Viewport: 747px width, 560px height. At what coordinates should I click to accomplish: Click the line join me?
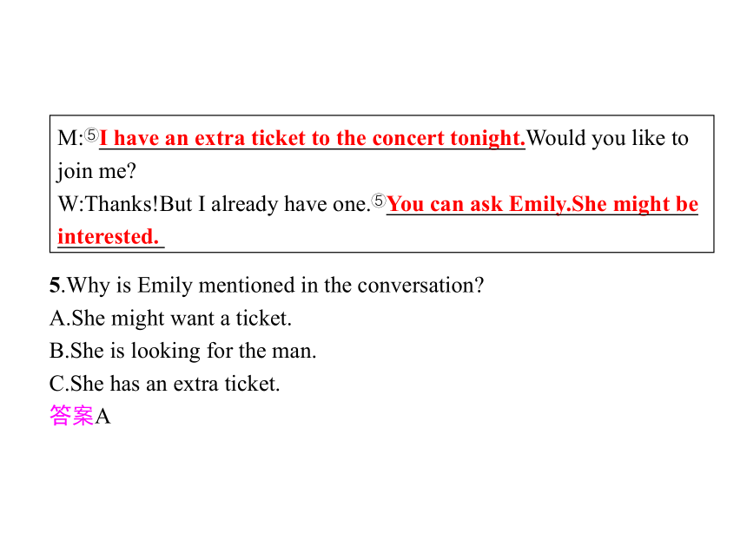(96, 171)
